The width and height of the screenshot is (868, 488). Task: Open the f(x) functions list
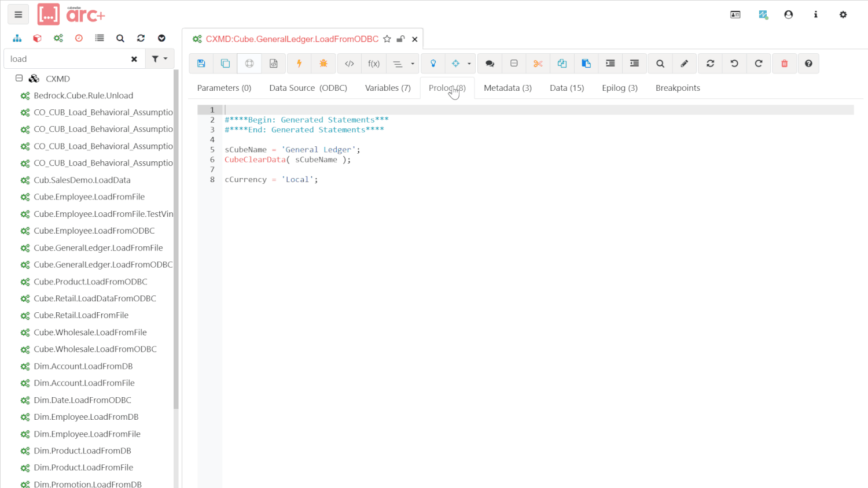(x=374, y=64)
